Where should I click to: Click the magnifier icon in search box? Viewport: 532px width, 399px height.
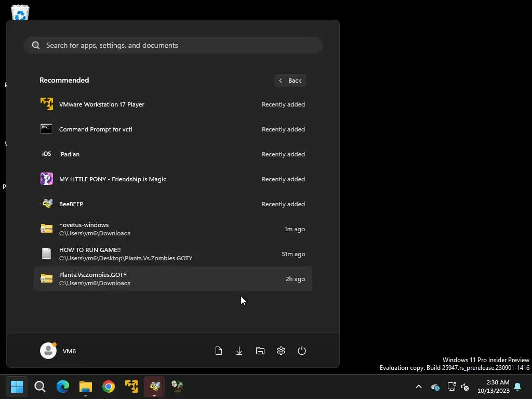point(36,45)
